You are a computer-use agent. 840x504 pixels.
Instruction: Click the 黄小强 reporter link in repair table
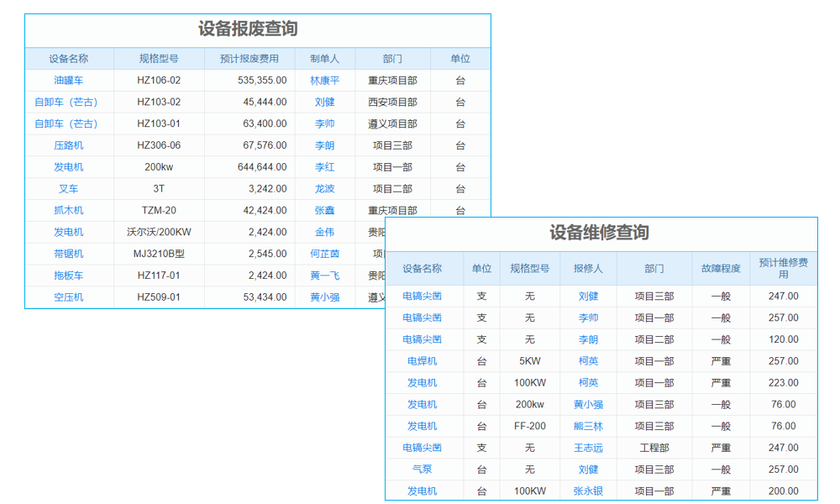[588, 404]
